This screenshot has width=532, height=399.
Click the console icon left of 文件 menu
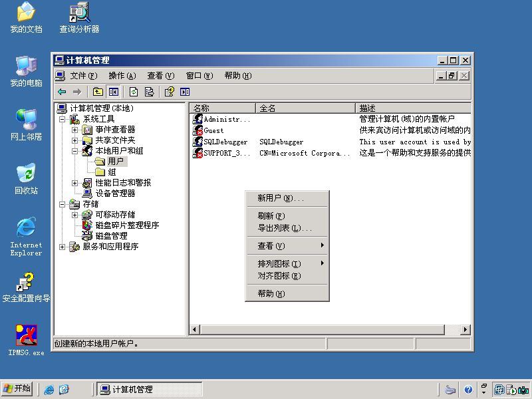tap(60, 75)
